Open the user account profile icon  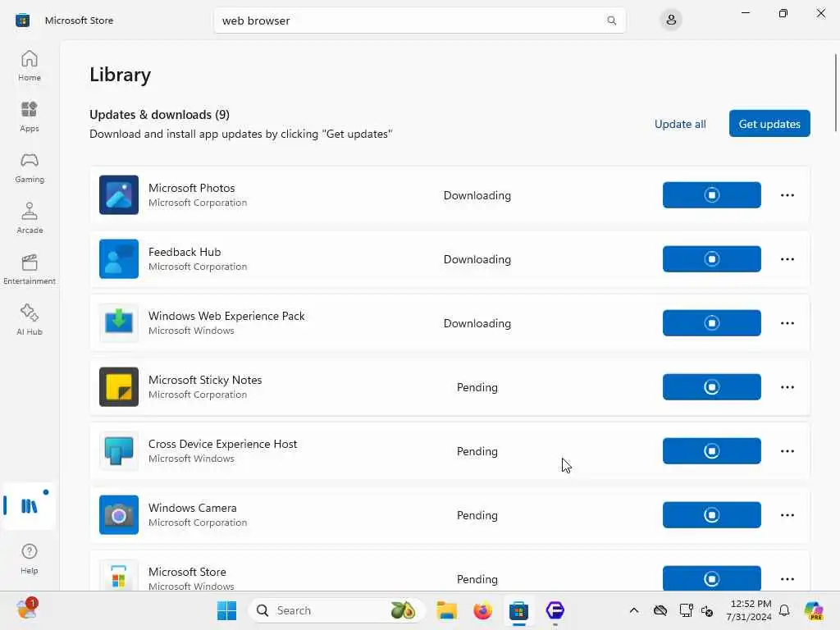671,21
